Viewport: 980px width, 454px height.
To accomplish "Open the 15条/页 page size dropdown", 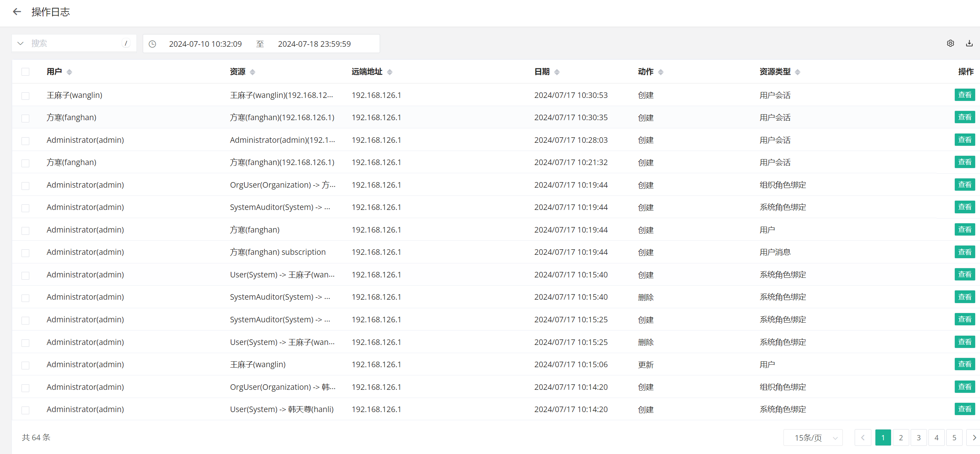I will point(813,438).
